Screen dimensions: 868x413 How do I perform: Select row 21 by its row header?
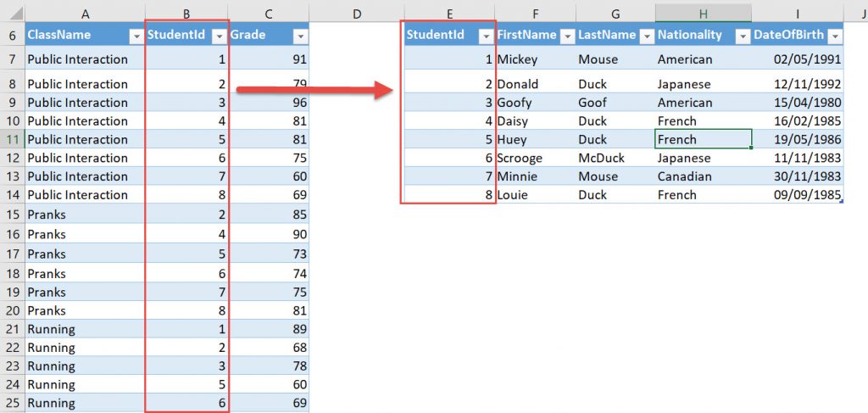12,329
